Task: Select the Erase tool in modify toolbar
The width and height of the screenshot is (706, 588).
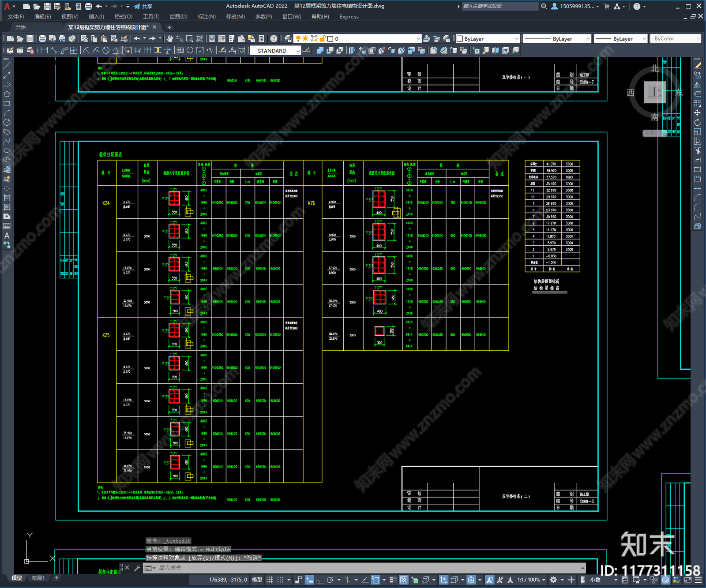Action: [697, 66]
